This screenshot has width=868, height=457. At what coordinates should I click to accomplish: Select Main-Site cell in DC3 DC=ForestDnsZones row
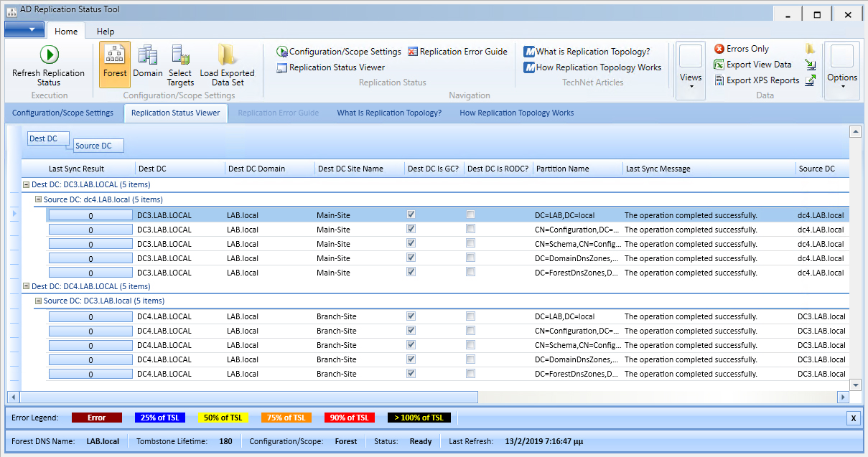pos(333,273)
